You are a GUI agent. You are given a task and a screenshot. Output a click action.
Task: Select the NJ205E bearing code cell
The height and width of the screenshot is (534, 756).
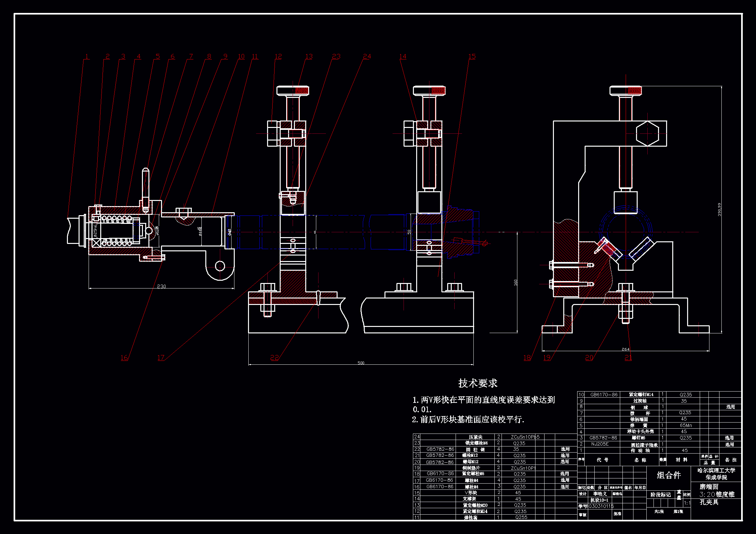click(599, 444)
